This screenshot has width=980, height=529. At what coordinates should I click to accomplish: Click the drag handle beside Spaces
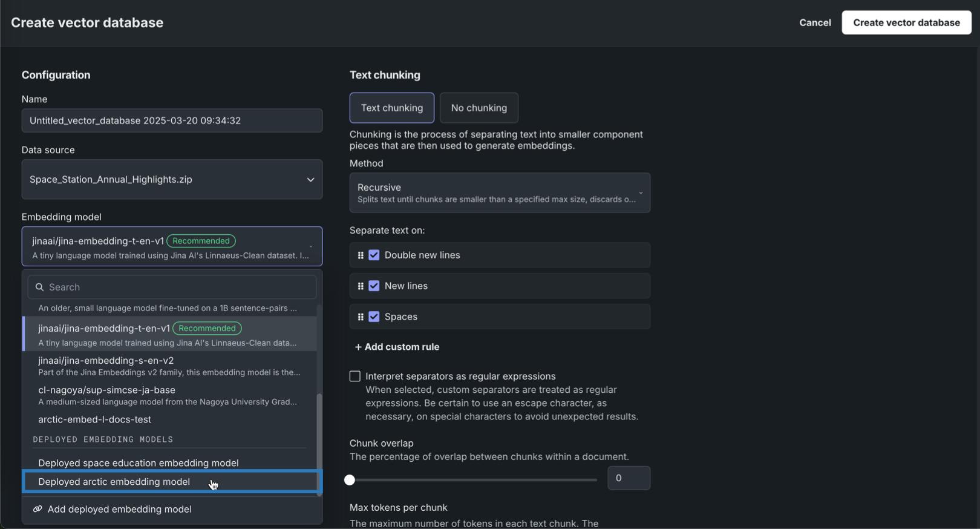[x=361, y=317]
